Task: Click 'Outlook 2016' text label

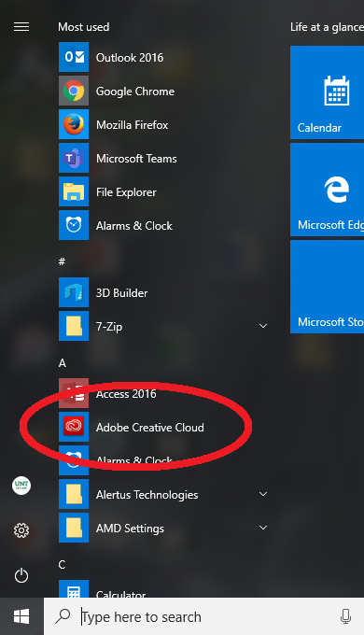Action: (130, 58)
